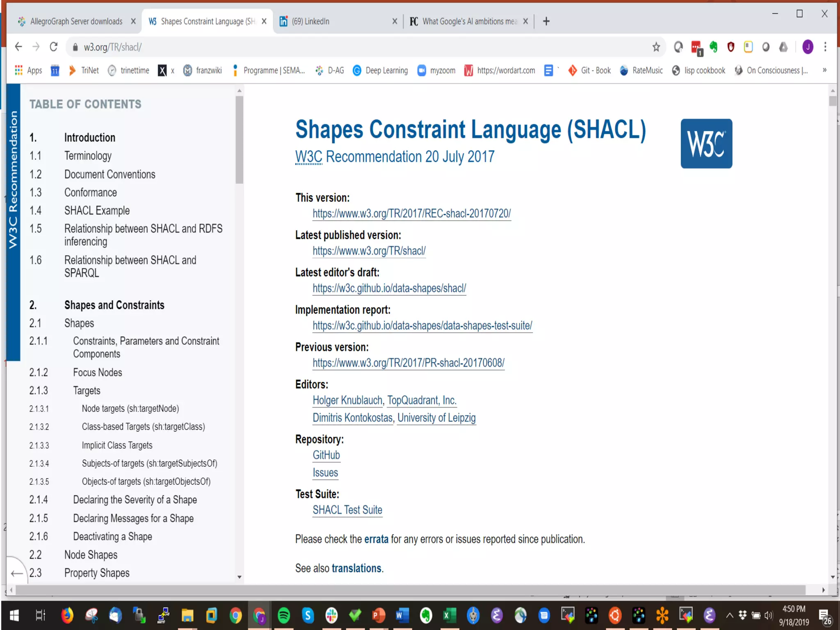Click the horizontal page scrollbar
Image resolution: width=840 pixels, height=630 pixels.
click(410, 590)
